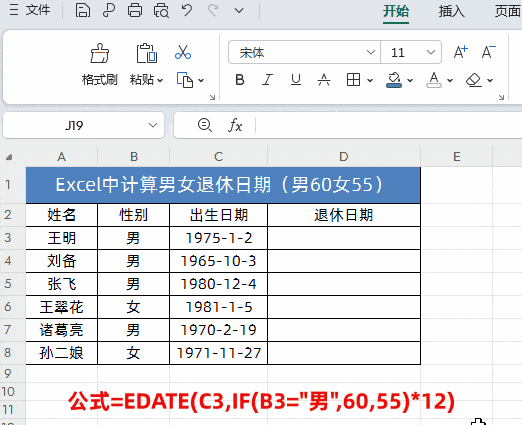This screenshot has width=522, height=425.
Task: Expand the fill color dropdown arrow
Action: pyautogui.click(x=410, y=80)
